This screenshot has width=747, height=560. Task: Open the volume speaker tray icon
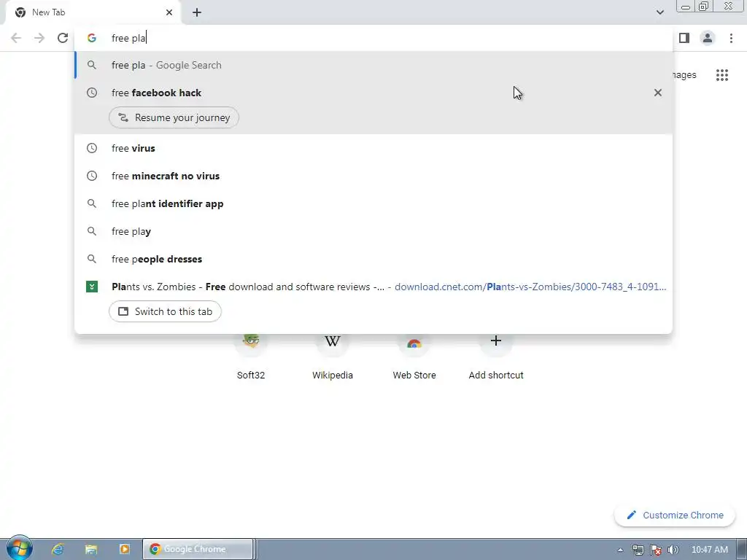pyautogui.click(x=673, y=550)
